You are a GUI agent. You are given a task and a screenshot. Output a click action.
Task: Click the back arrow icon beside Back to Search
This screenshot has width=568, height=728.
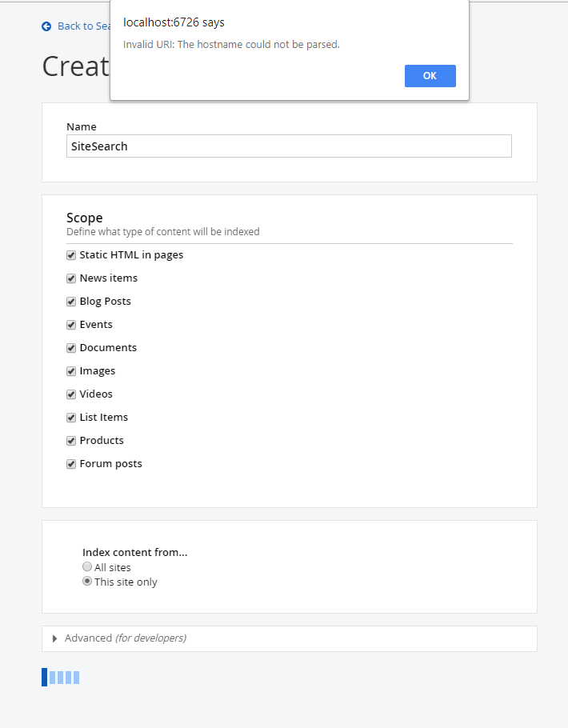click(46, 26)
